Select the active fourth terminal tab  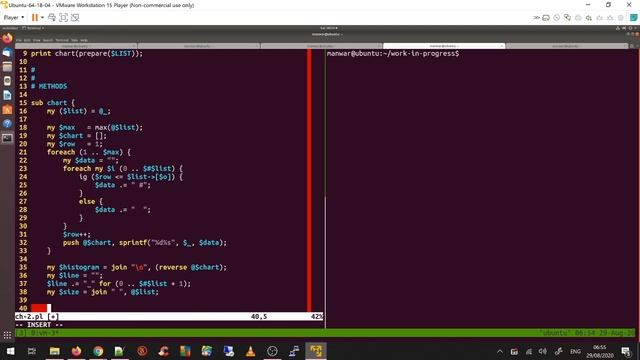[444, 46]
